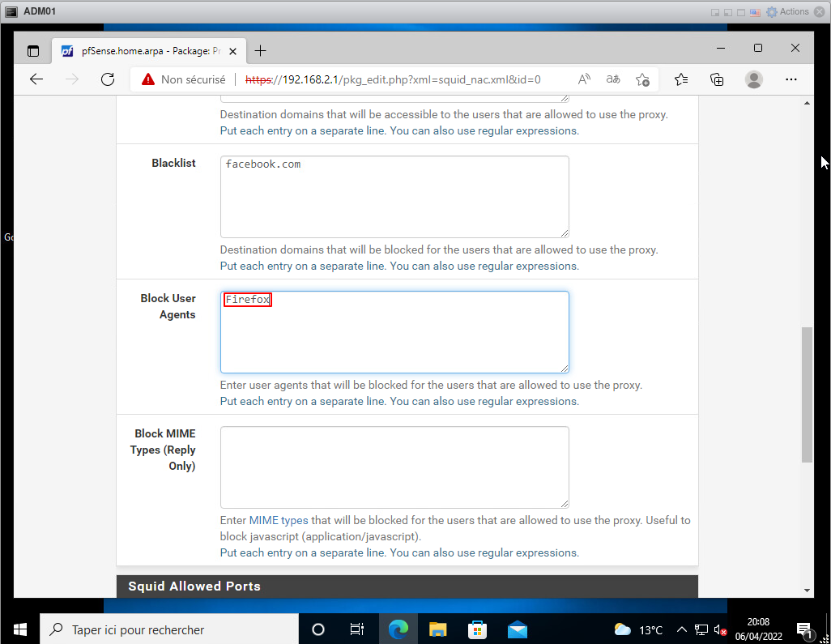Open the favorites list icon
This screenshot has width=831, height=644.
[x=681, y=79]
